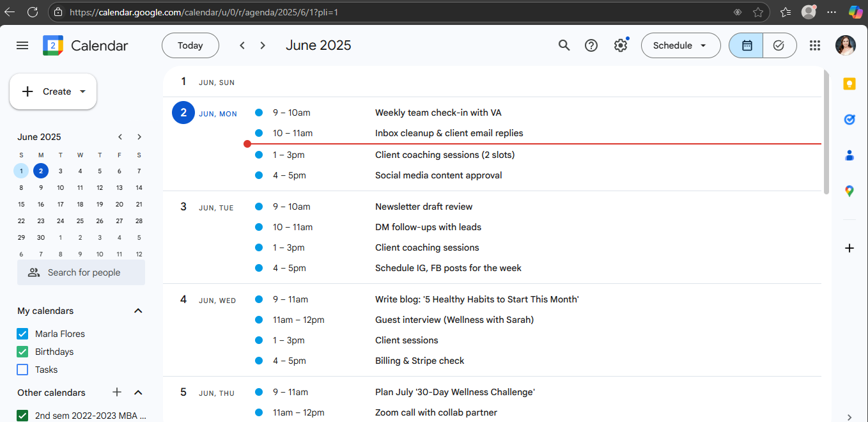This screenshot has height=422, width=868.
Task: Open the Support help icon
Action: 591,45
